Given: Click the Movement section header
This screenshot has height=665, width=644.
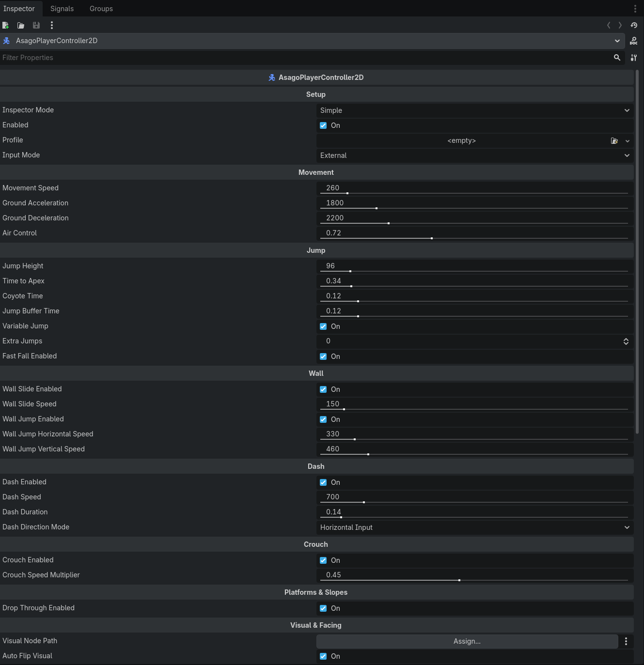Looking at the screenshot, I should 316,172.
